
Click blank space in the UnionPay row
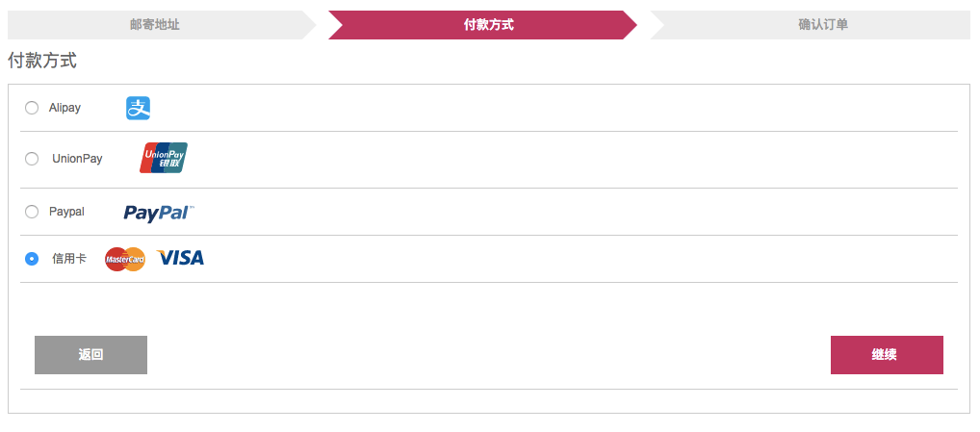pyautogui.click(x=562, y=160)
